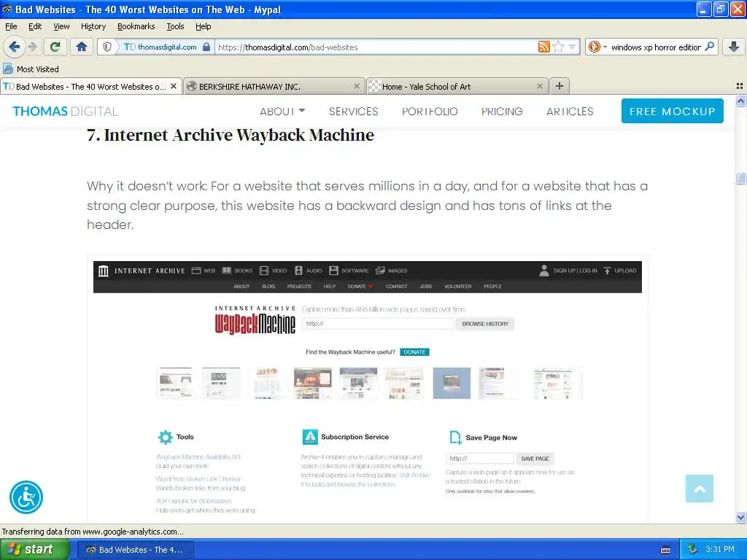Click the Bad Websites taskbar button
The image size is (747, 560).
136,550
